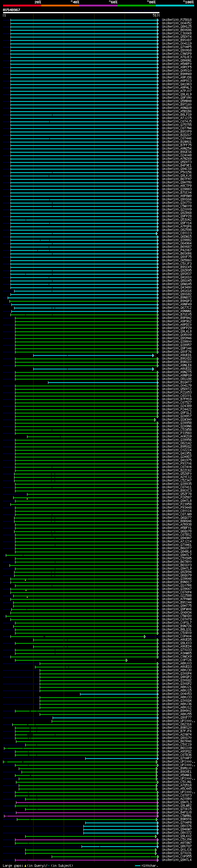Click the UniRef100_Q9SM46 label
The width and height of the screenshot is (197, 868).
(x=176, y=338)
